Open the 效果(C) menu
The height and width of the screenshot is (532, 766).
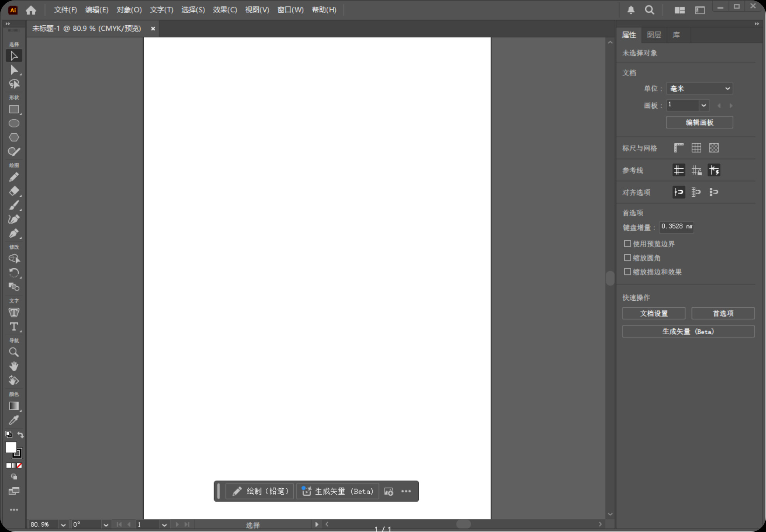(x=225, y=10)
